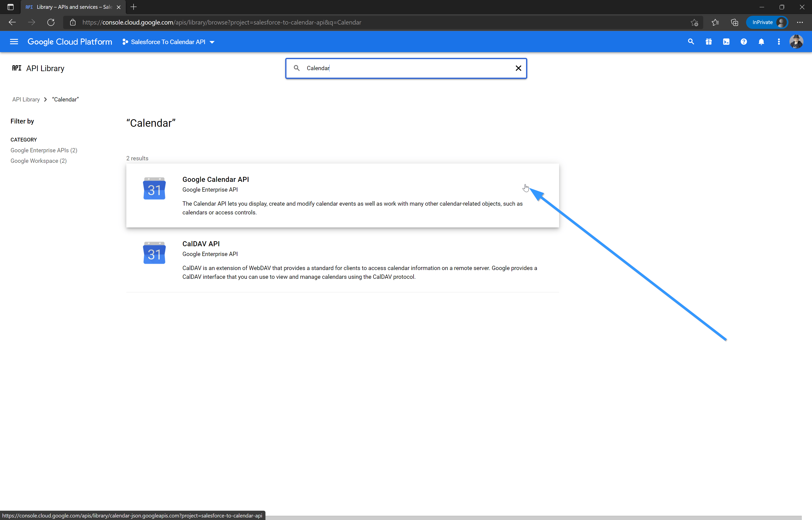This screenshot has width=812, height=520.
Task: Open a new browser tab
Action: click(x=133, y=7)
